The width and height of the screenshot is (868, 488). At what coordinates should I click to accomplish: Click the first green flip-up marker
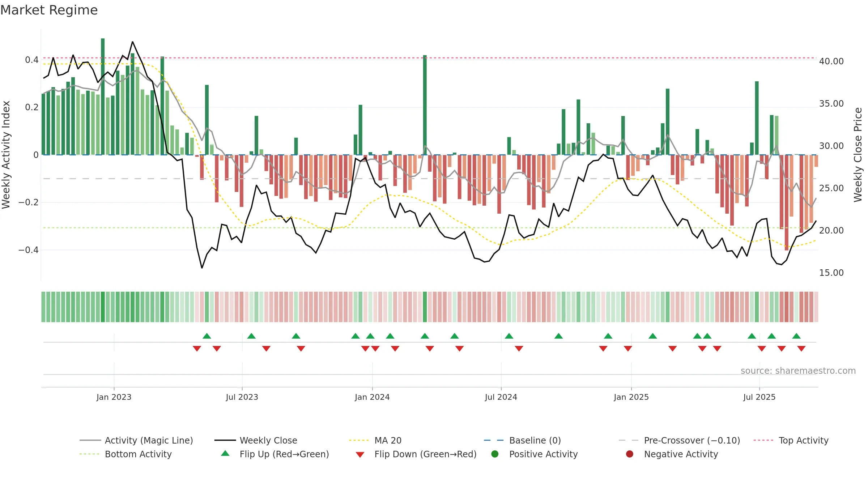coord(207,336)
